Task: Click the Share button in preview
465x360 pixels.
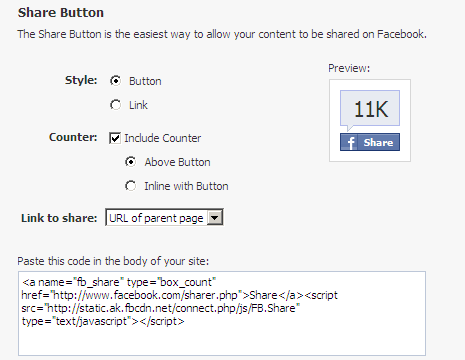Action: pyautogui.click(x=370, y=142)
